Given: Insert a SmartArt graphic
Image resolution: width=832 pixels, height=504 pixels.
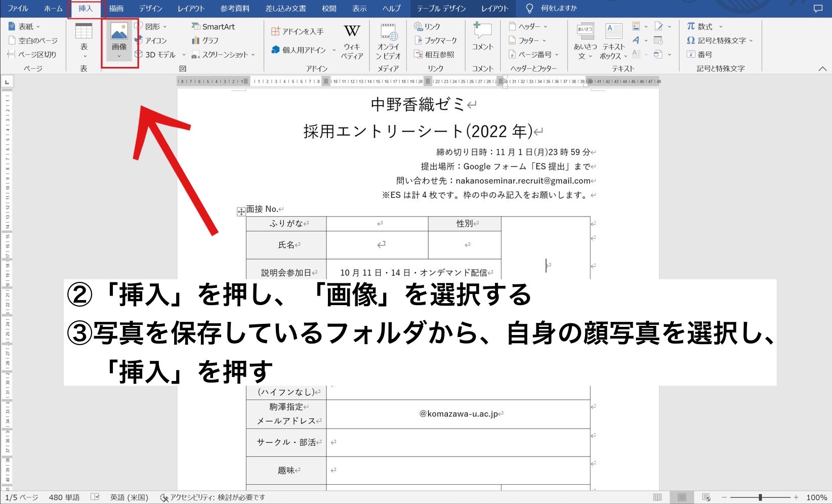Looking at the screenshot, I should [x=213, y=26].
